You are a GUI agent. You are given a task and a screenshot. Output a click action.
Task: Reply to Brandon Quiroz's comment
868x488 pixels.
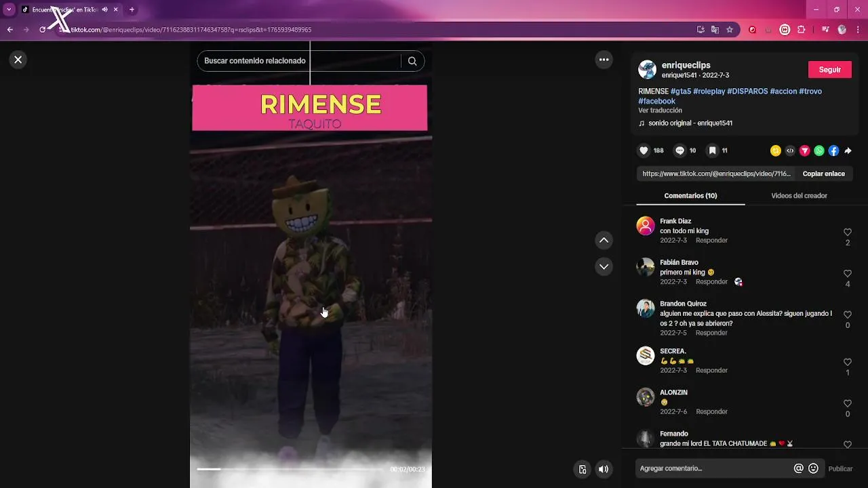[x=711, y=333]
